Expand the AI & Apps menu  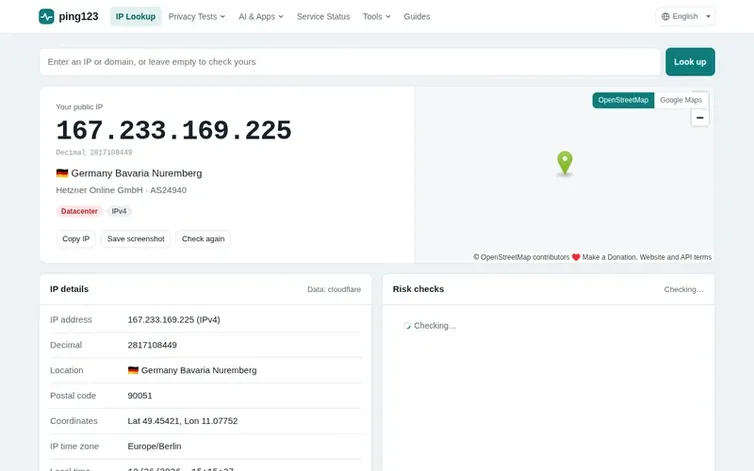tap(261, 16)
